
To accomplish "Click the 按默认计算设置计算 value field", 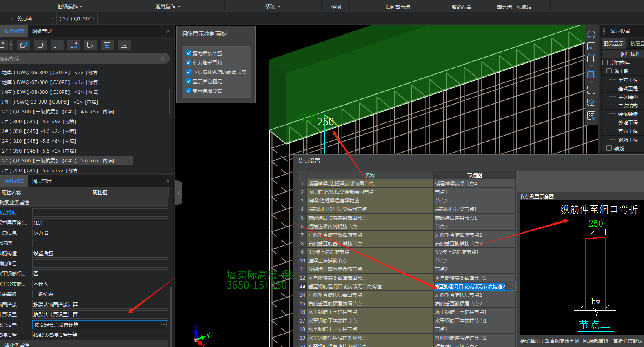I will (x=100, y=314).
